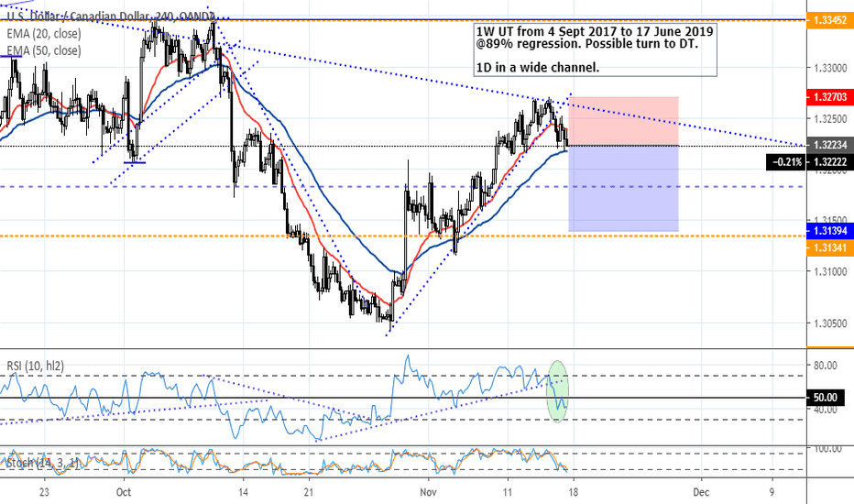The height and width of the screenshot is (504, 854).
Task: Click the Dec label on the time axis
Action: tap(701, 490)
